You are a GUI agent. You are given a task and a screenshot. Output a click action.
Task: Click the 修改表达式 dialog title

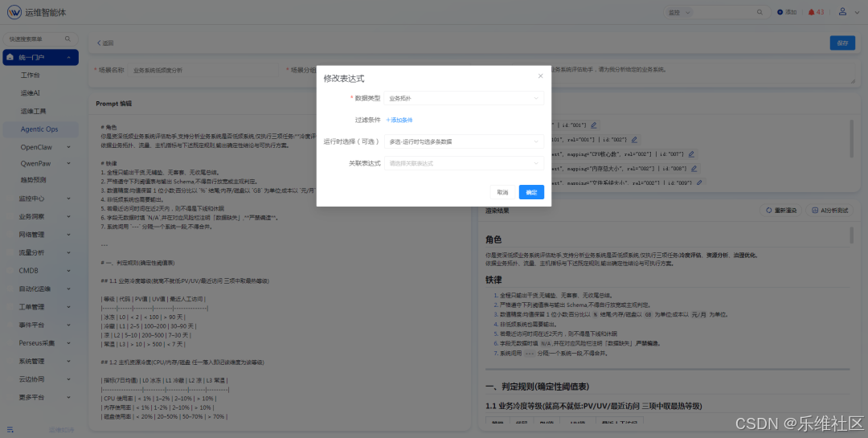[x=344, y=79]
